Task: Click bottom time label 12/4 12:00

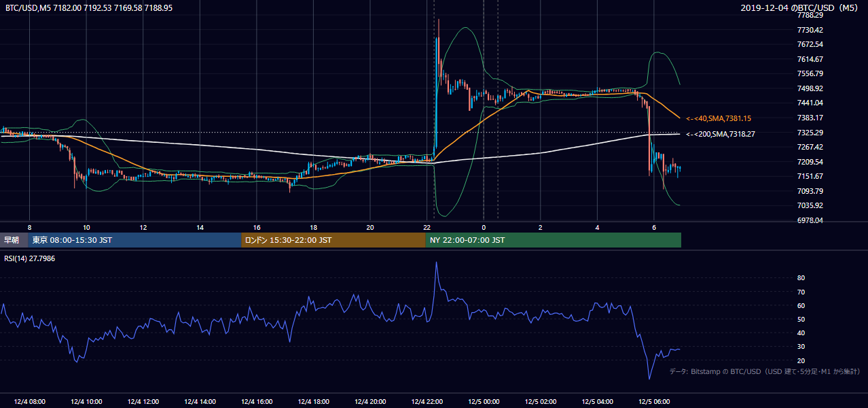Action: pyautogui.click(x=143, y=402)
